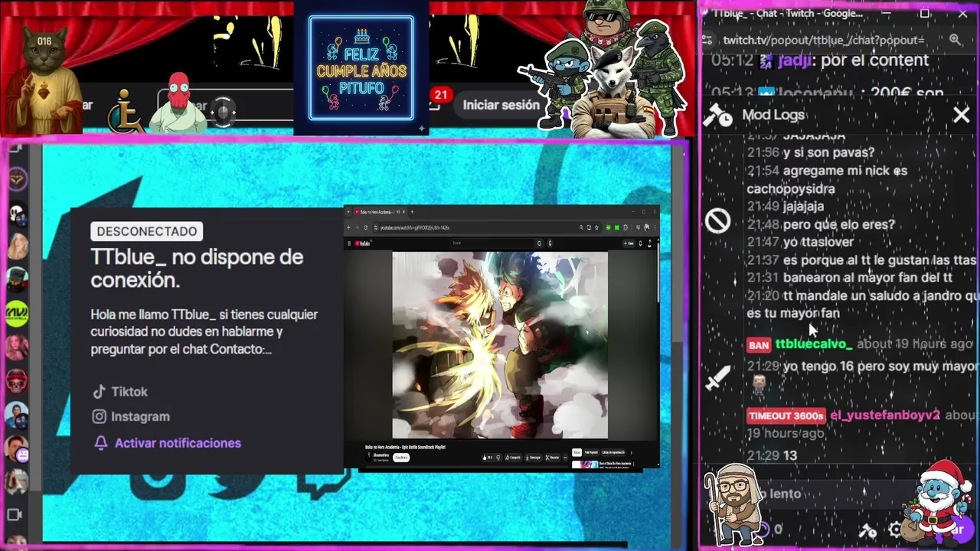Open the zoom magnifier in Twitch chat address bar
This screenshot has height=551, width=980.
[955, 40]
